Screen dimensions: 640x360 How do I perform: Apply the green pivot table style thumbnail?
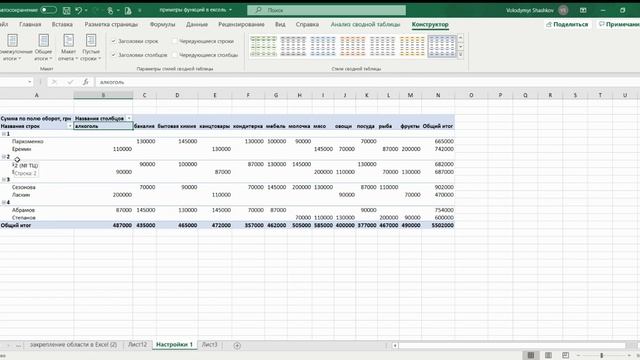click(x=263, y=46)
